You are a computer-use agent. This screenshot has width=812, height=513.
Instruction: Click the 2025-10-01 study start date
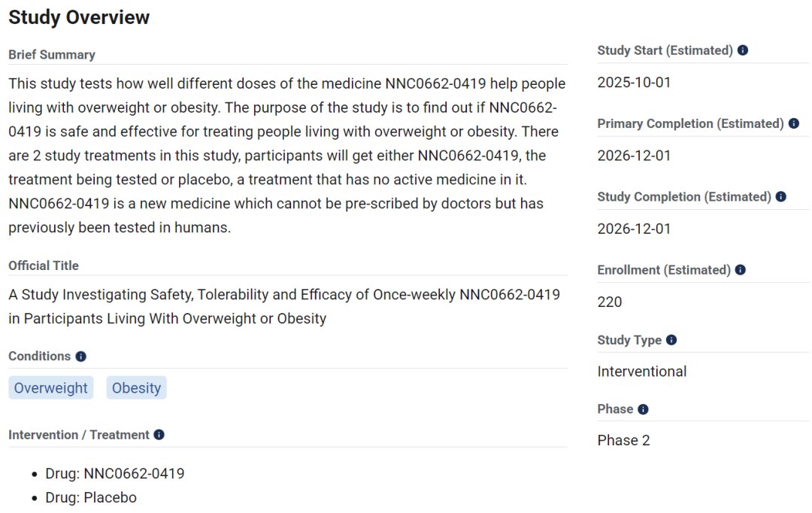tap(634, 83)
